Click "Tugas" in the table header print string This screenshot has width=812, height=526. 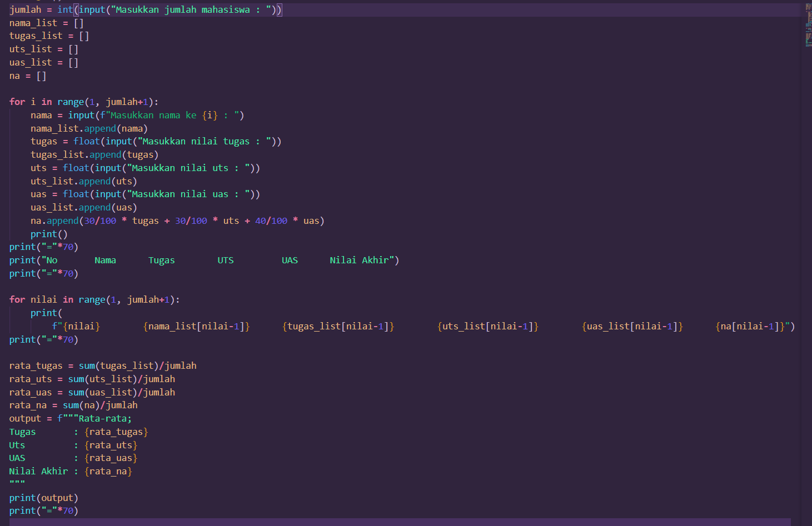[161, 261]
